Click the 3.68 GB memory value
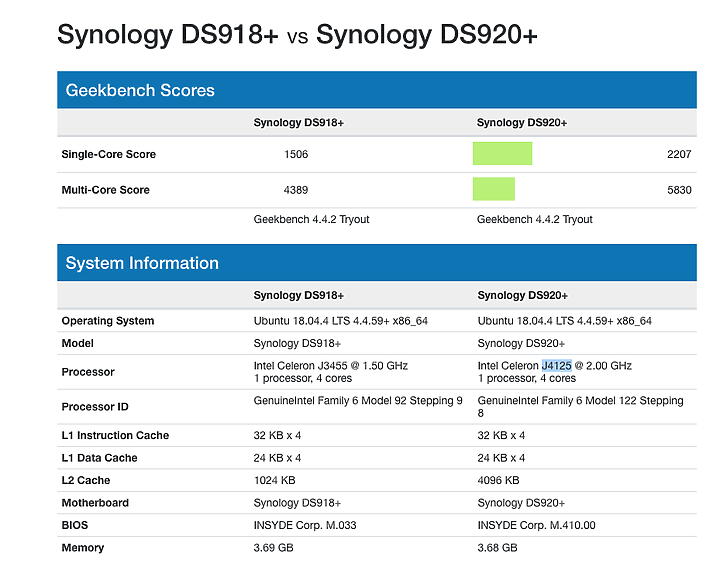Viewport: 720px width, 570px height. 497,548
